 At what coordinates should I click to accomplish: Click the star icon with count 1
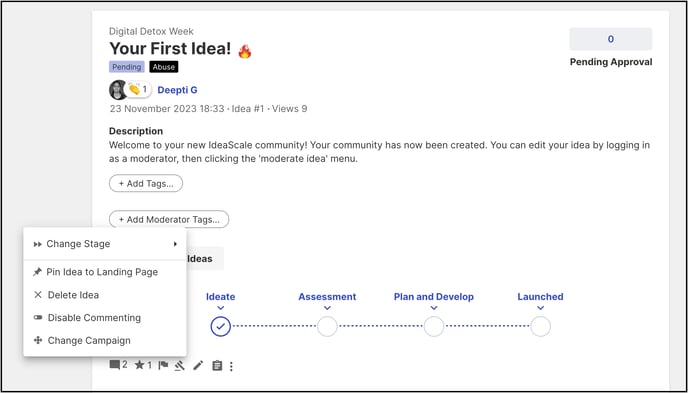point(143,365)
